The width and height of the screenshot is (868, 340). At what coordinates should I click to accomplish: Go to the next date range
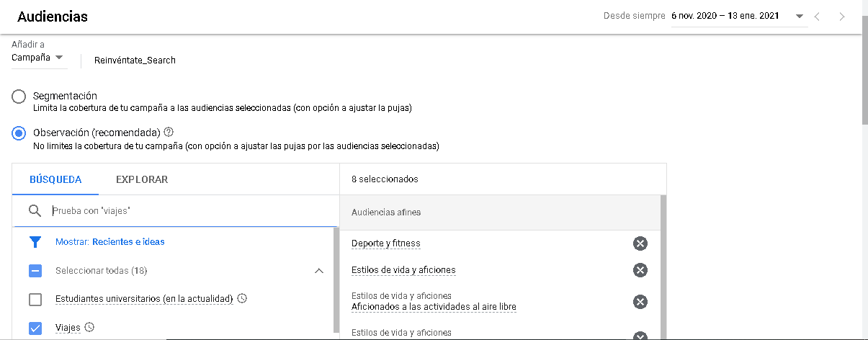point(842,16)
